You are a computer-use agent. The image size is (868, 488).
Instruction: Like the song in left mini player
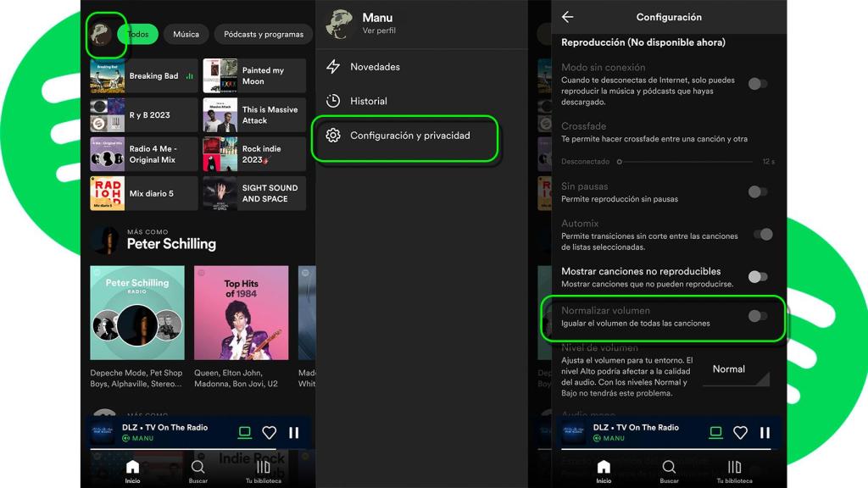(x=269, y=432)
